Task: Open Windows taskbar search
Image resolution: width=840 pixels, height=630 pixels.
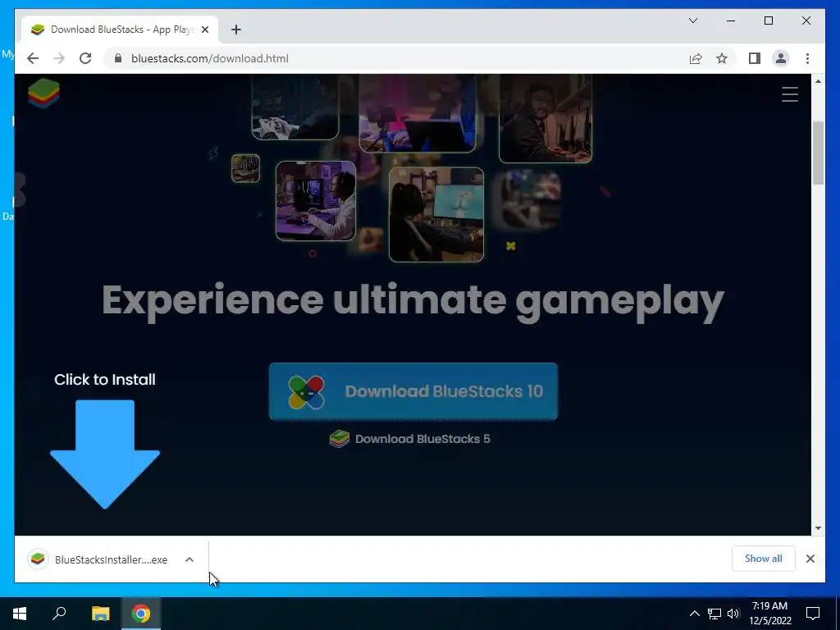Action: pos(59,614)
